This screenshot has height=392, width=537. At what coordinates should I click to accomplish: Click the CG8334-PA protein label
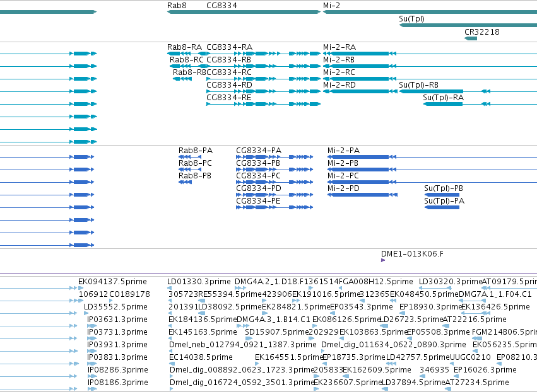point(259,151)
